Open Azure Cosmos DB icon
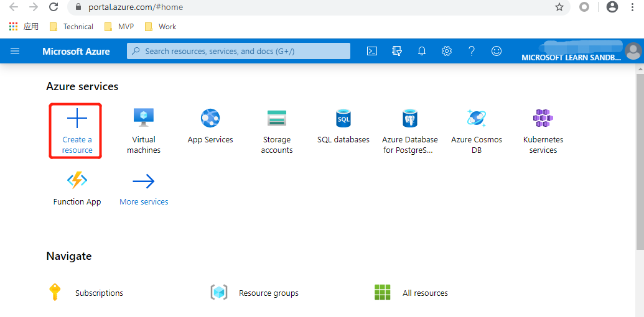This screenshot has width=644, height=317. point(477,118)
